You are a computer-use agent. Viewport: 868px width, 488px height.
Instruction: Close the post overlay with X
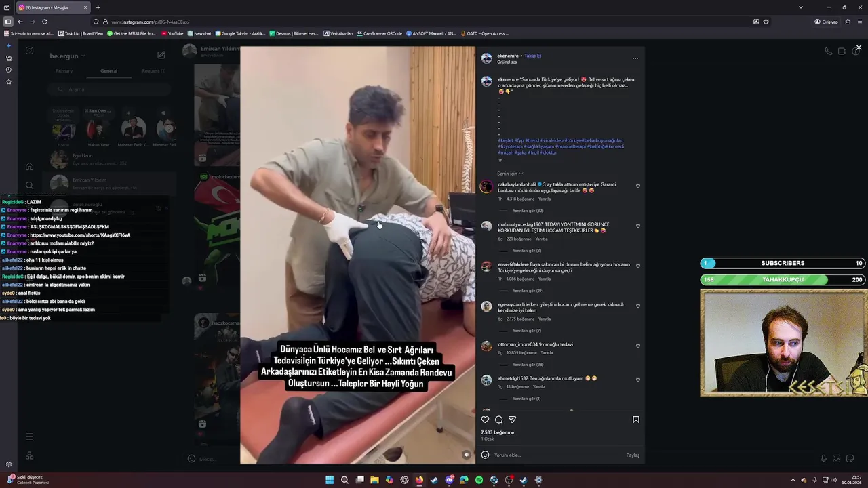pos(859,48)
